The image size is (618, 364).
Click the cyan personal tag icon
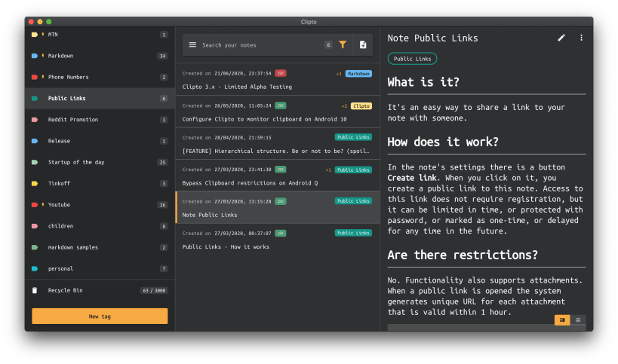click(35, 268)
